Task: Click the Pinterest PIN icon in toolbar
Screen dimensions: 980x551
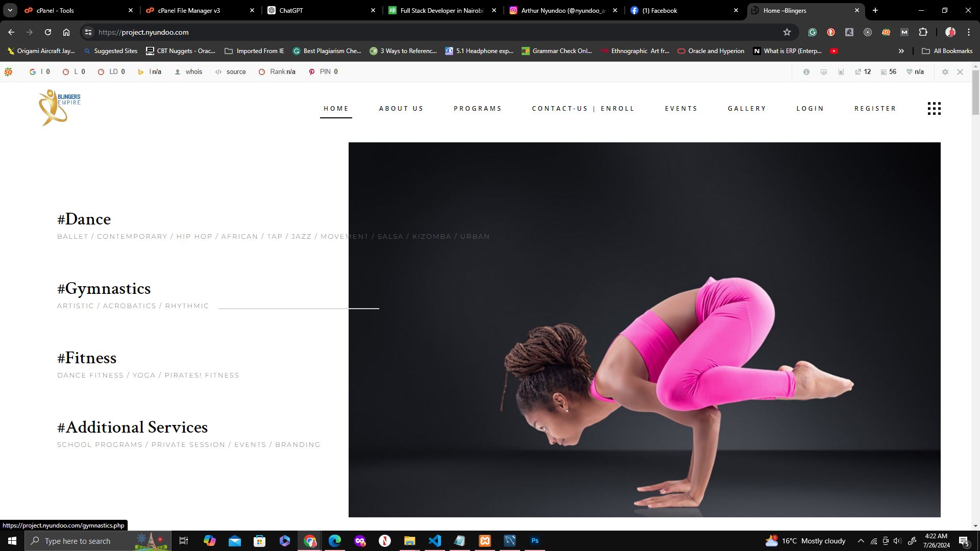Action: coord(311,71)
